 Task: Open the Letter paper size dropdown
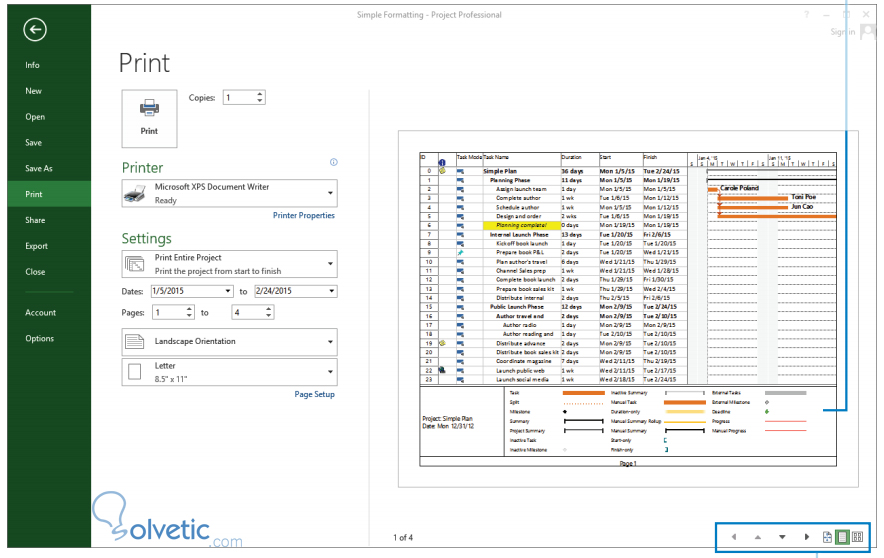[x=229, y=372]
